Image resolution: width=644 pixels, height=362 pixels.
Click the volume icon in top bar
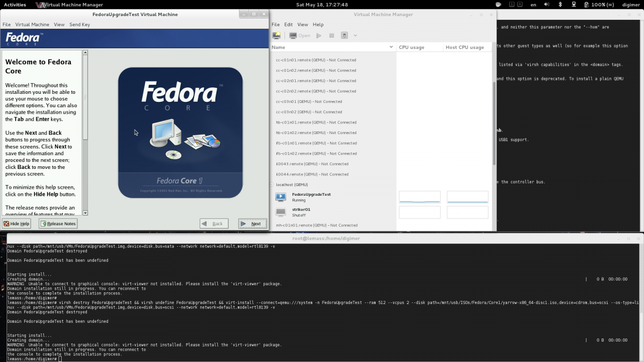tap(547, 4)
